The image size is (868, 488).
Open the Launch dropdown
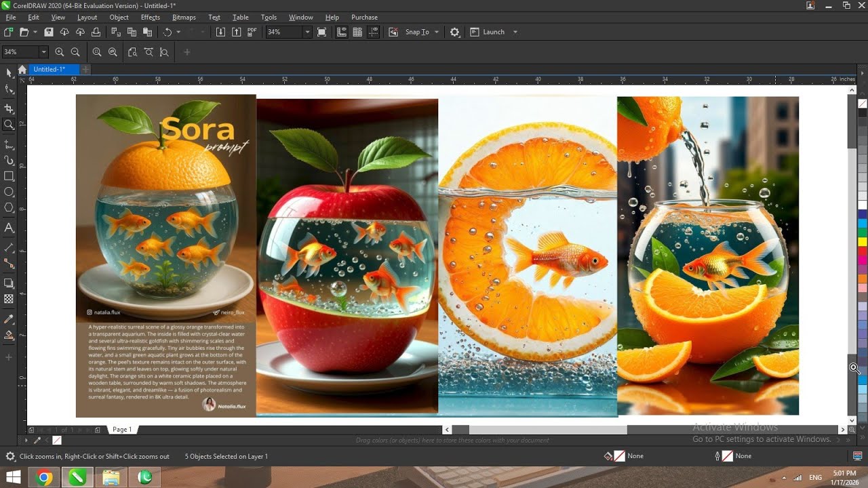(x=515, y=32)
